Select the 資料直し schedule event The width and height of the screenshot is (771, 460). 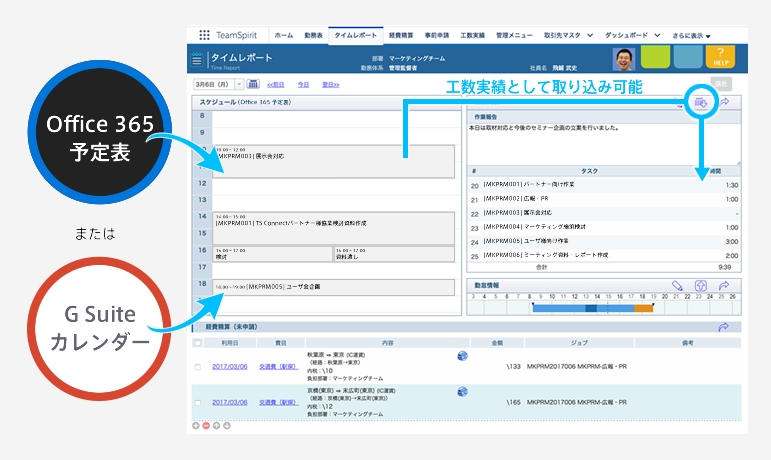394,254
